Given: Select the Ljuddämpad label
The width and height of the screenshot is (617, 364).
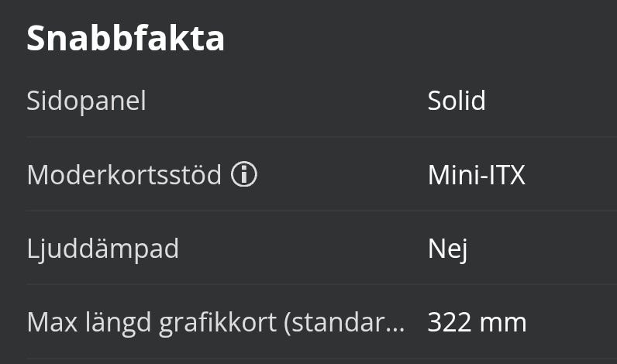Looking at the screenshot, I should pos(102,249).
